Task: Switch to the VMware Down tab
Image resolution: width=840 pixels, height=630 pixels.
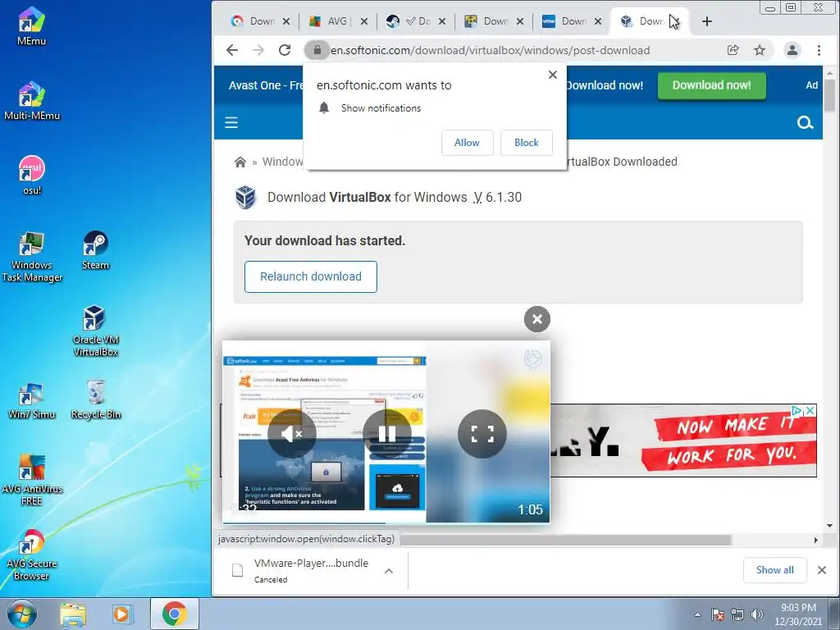Action: [572, 21]
